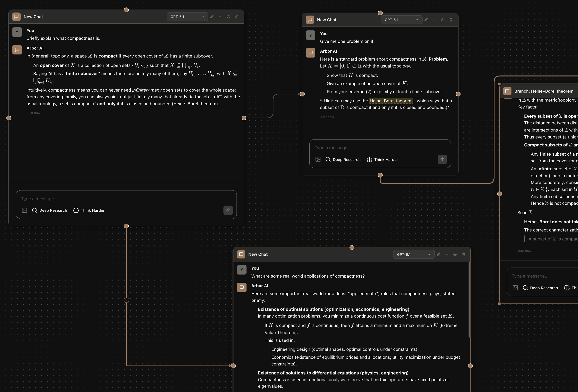Viewport: 578px width, 392px height.
Task: Click image attach icon in first chat input
Action: (x=24, y=210)
